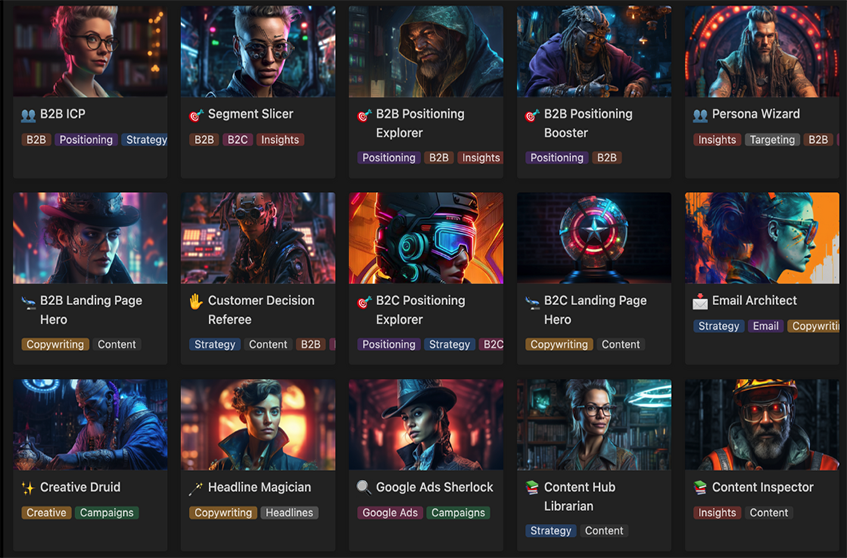The image size is (847, 558).
Task: Open the B2C Positioning Explorer helmet cover image
Action: [426, 238]
